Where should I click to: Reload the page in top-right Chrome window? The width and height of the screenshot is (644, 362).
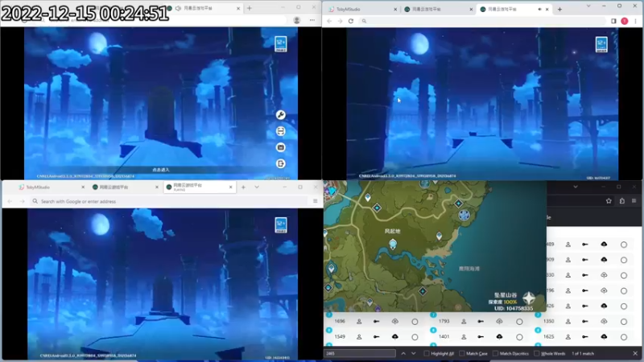click(351, 21)
